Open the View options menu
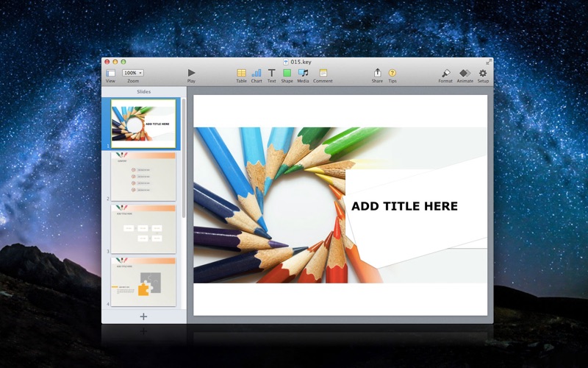Image resolution: width=588 pixels, height=368 pixels. (x=110, y=74)
